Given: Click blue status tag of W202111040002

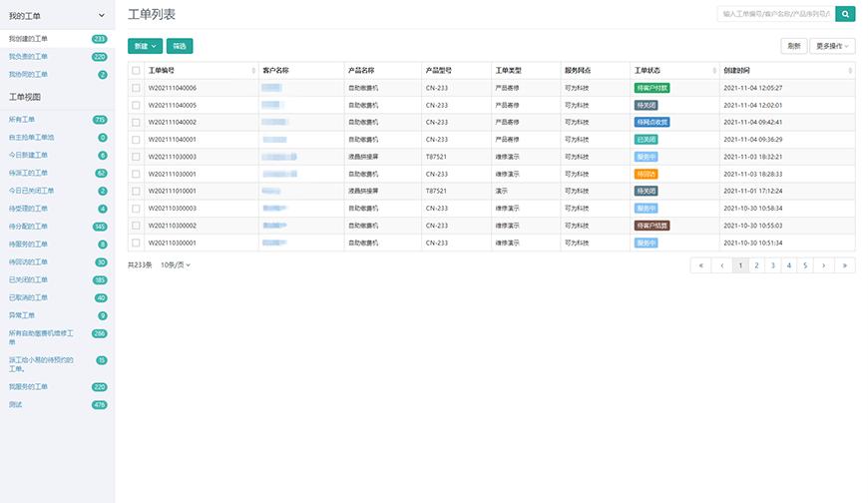Looking at the screenshot, I should [x=651, y=122].
